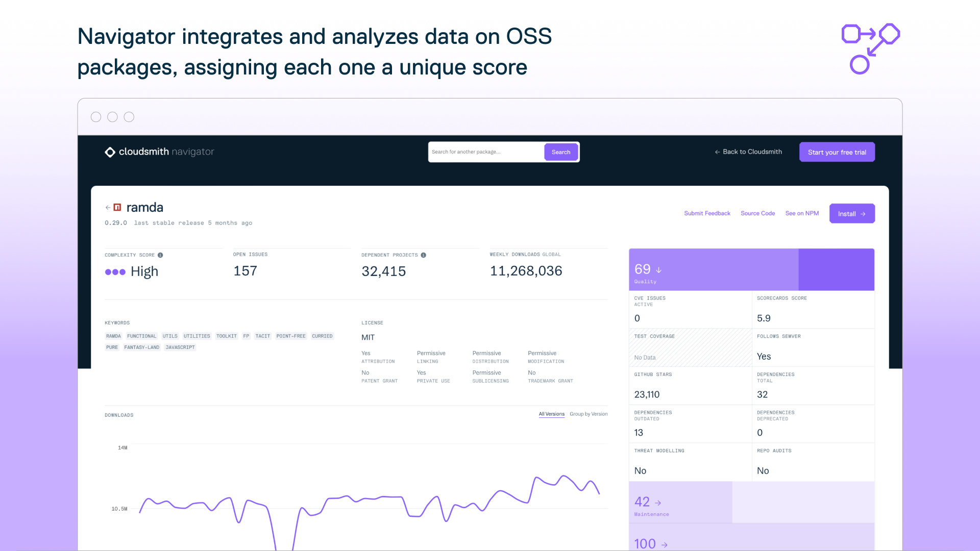Click the FUNCTIONAL keyword tag
980x551 pixels.
pyautogui.click(x=141, y=336)
